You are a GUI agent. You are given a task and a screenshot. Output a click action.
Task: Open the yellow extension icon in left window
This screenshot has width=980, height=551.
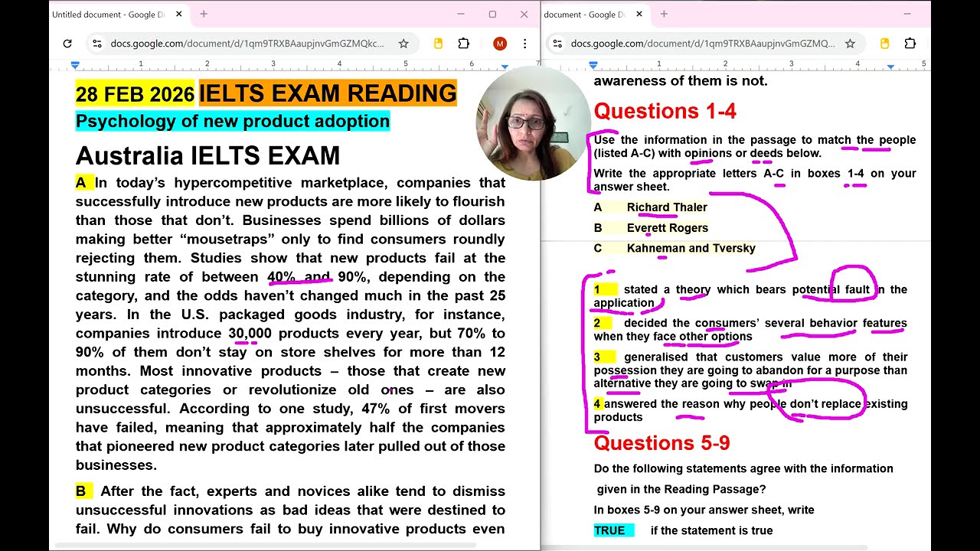click(x=438, y=44)
